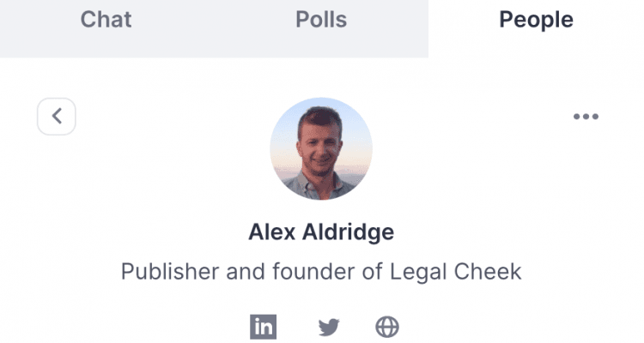Expand the ellipsis menu beside the profile
Image resolution: width=644 pixels, height=343 pixels.
tap(586, 117)
